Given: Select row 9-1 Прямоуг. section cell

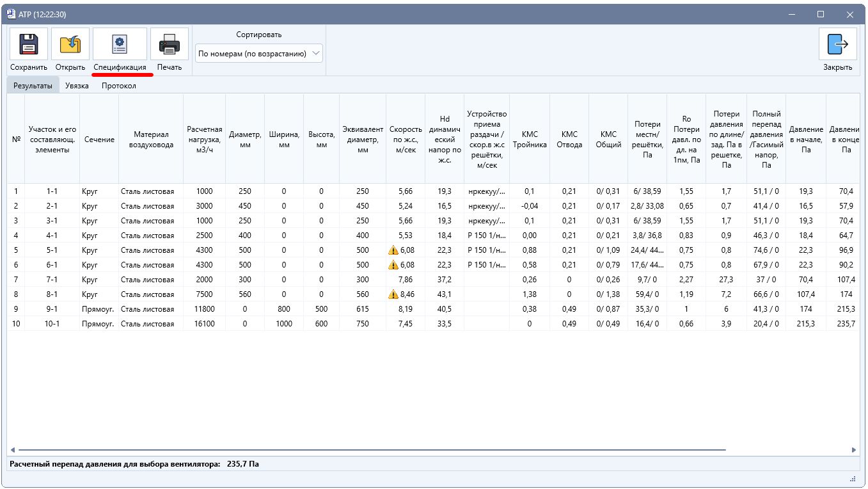Looking at the screenshot, I should (x=99, y=309).
